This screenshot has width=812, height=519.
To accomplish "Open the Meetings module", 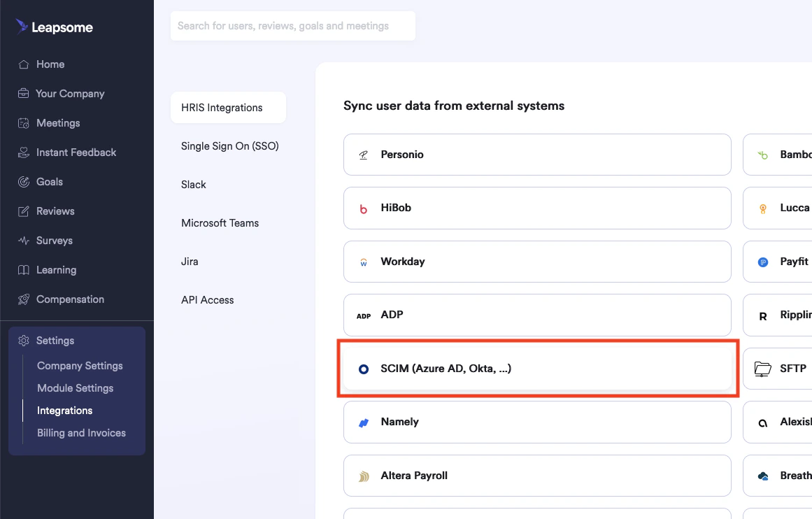I will coord(58,123).
